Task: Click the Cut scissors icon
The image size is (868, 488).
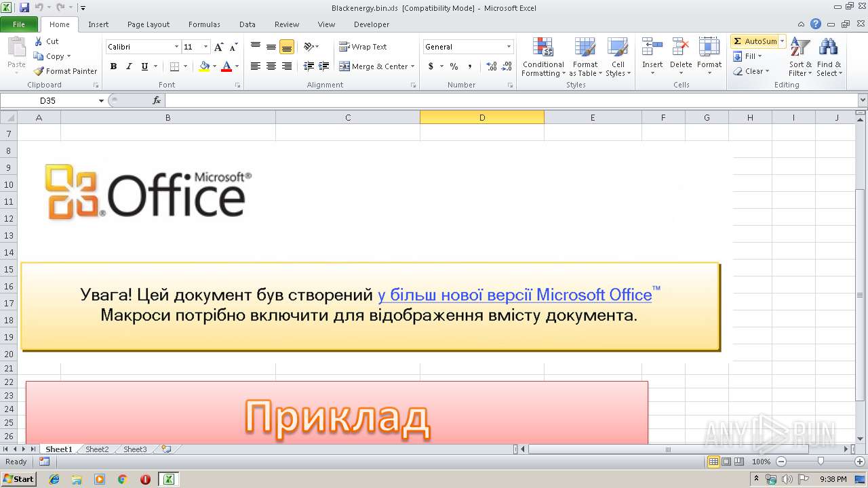Action: [x=39, y=41]
